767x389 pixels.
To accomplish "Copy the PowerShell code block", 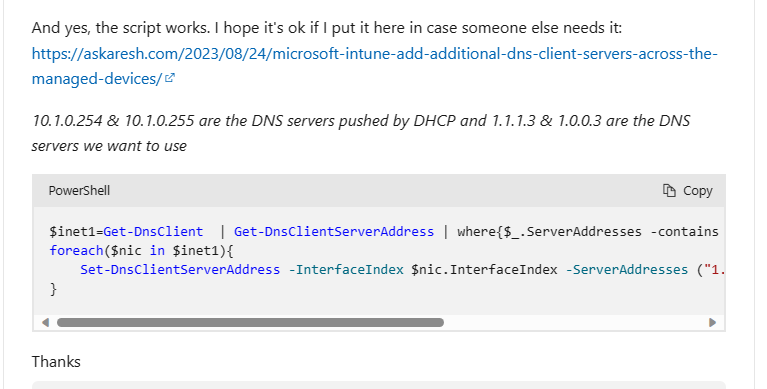I will [x=687, y=190].
